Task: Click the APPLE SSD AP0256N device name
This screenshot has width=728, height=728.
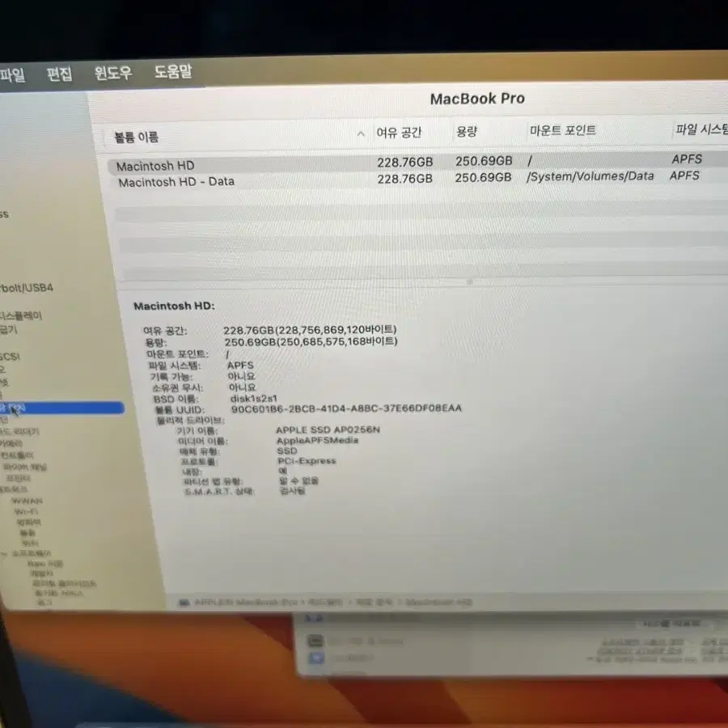Action: (x=328, y=430)
